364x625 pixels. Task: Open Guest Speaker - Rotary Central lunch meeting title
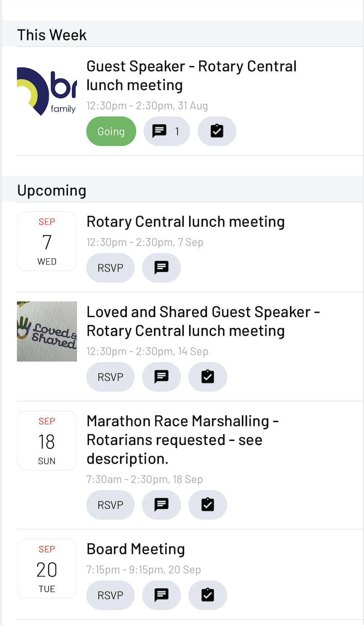coord(192,76)
